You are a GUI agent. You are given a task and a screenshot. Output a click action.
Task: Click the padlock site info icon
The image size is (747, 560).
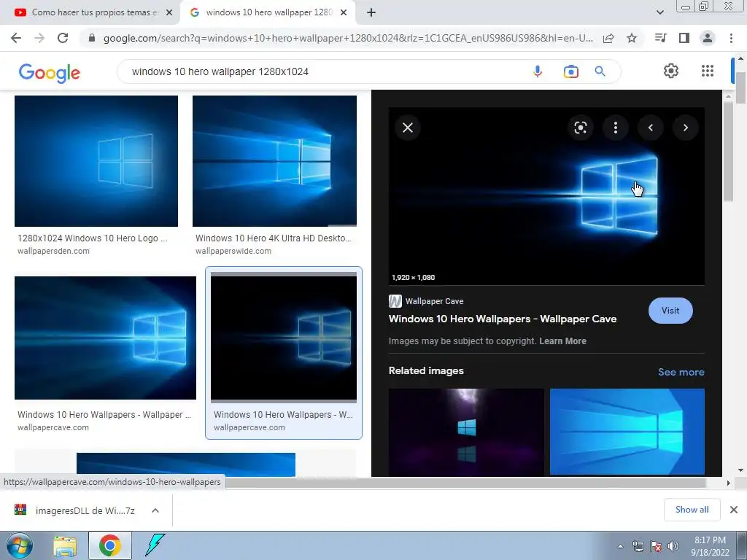pos(92,38)
